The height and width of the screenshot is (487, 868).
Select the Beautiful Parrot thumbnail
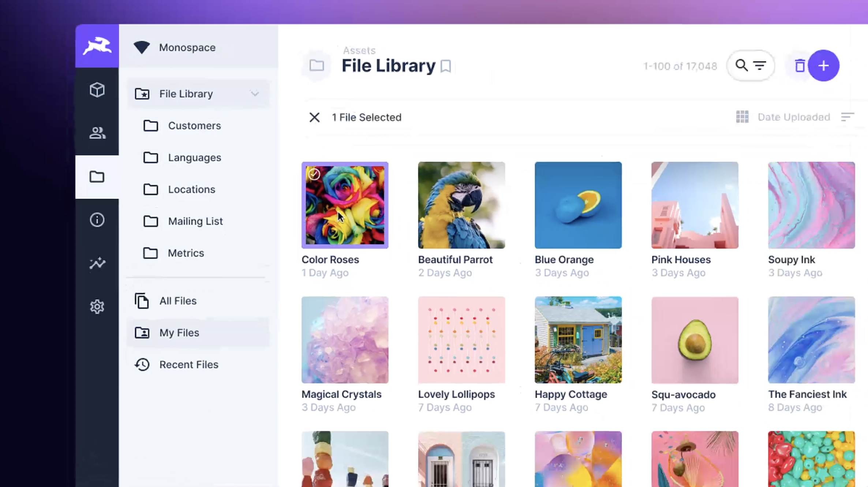[461, 205]
